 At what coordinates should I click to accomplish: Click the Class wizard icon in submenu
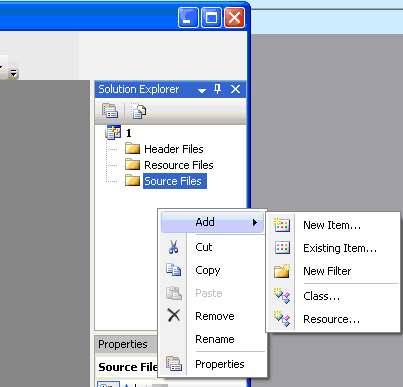(282, 296)
